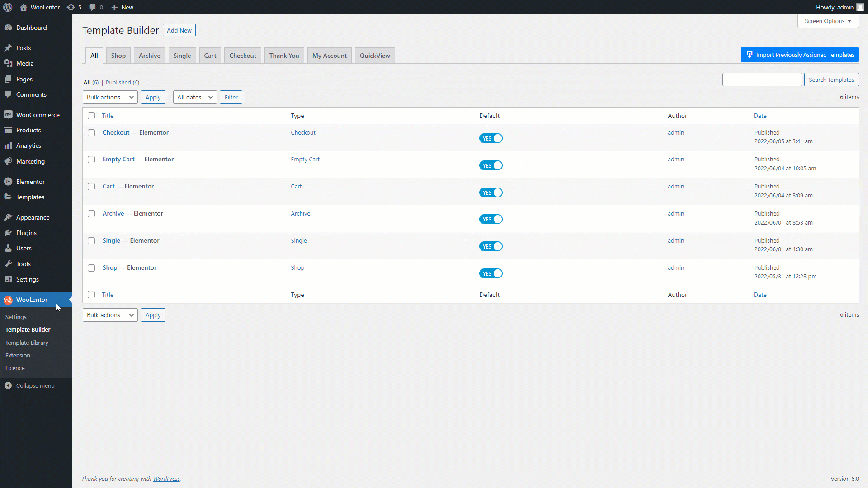The image size is (868, 488).
Task: Tick the checkbox for Single — Elementor
Action: pyautogui.click(x=91, y=241)
